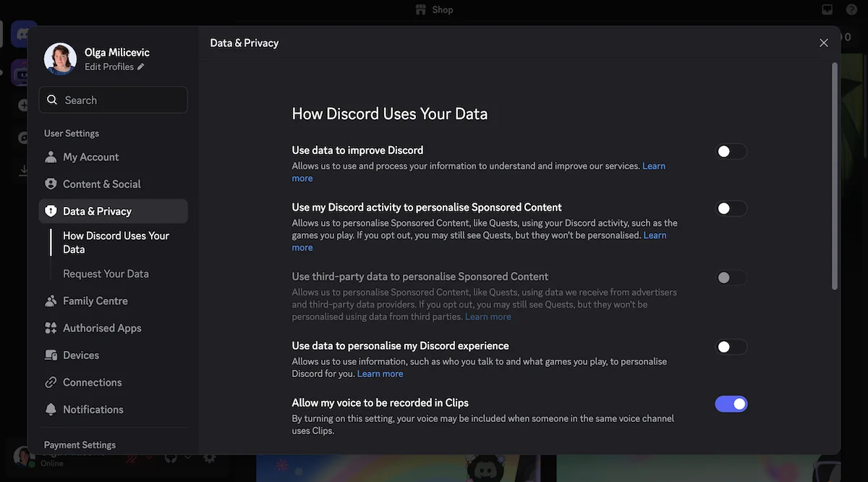Click Learn more under personalise Discord experience
Viewport: 868px width, 482px height.
click(380, 373)
